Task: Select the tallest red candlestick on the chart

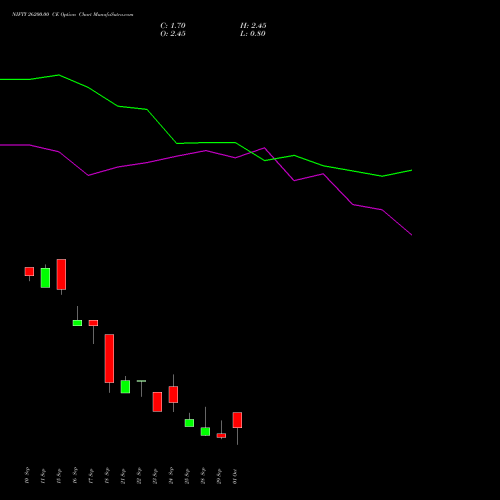Action: pyautogui.click(x=109, y=358)
